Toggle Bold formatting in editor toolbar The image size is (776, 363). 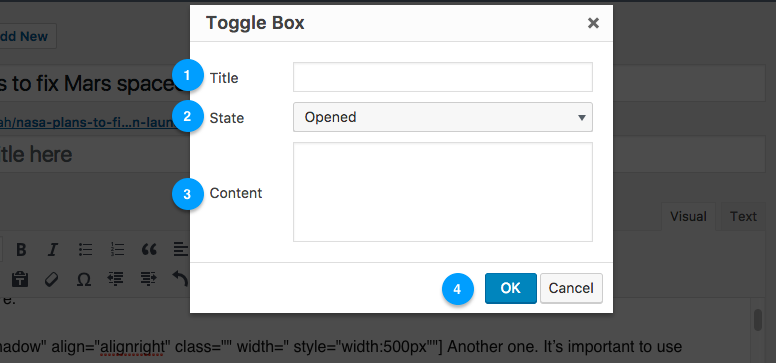point(21,250)
